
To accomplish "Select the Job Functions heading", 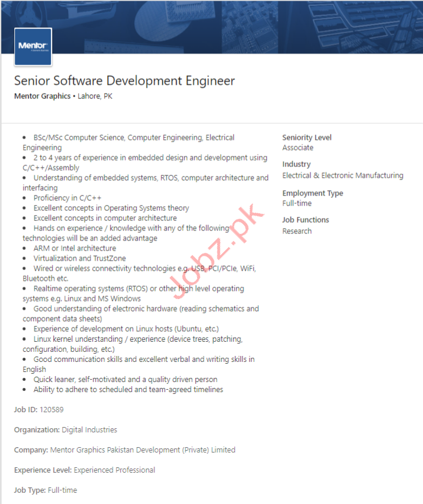I will 305,220.
